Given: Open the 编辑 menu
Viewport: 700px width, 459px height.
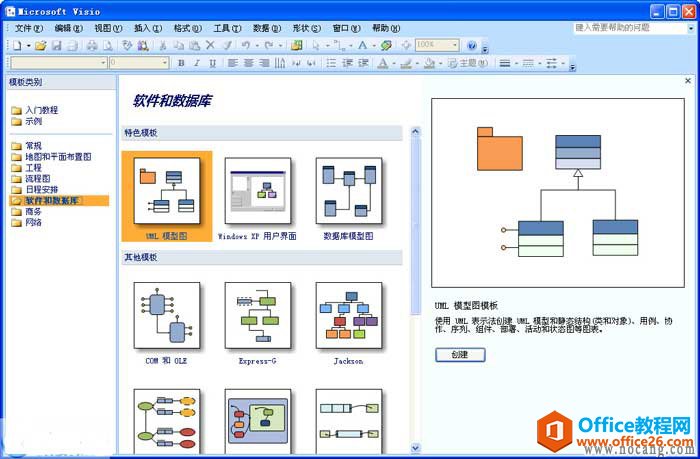Looking at the screenshot, I should [x=69, y=28].
